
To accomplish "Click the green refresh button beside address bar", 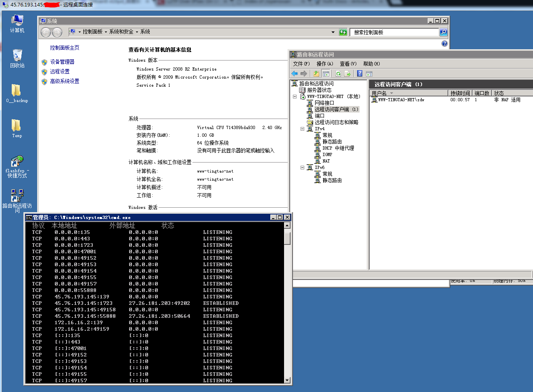I will (343, 32).
